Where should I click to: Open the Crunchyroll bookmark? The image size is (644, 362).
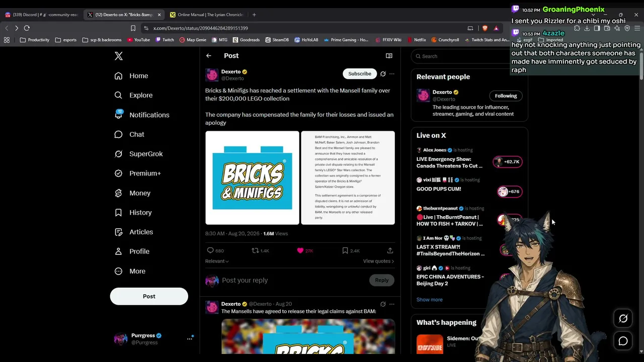[445, 40]
